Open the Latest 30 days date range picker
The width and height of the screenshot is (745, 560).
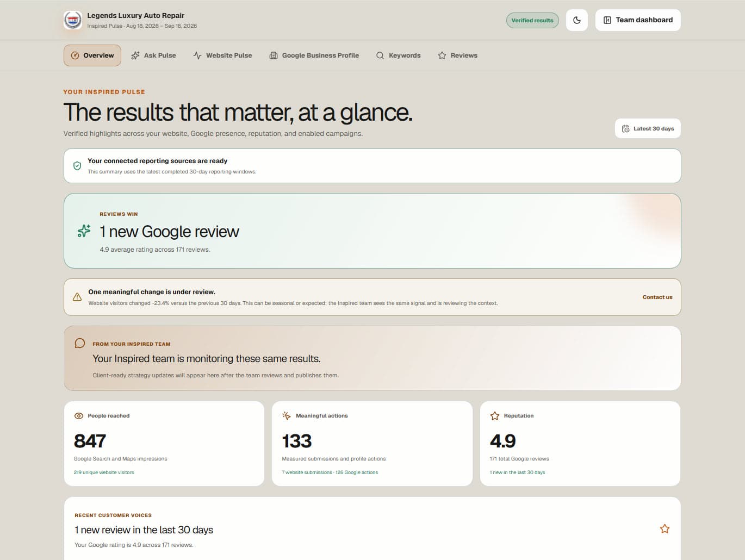648,129
